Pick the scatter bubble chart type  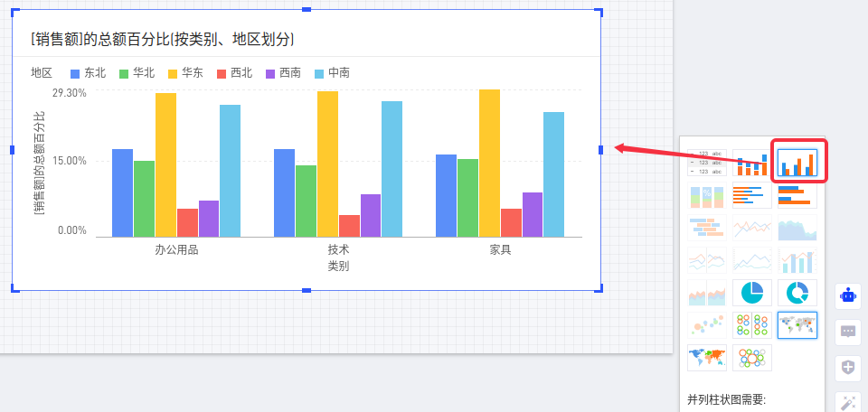(706, 325)
